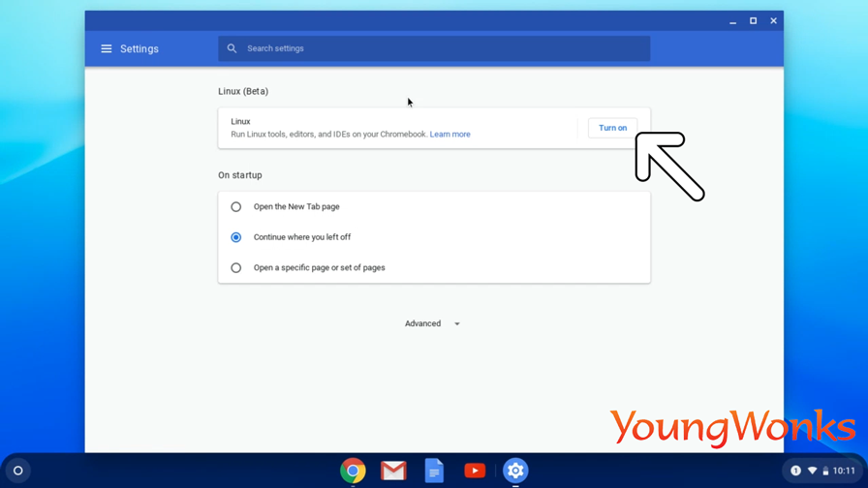Maximize the Settings window

click(x=753, y=21)
